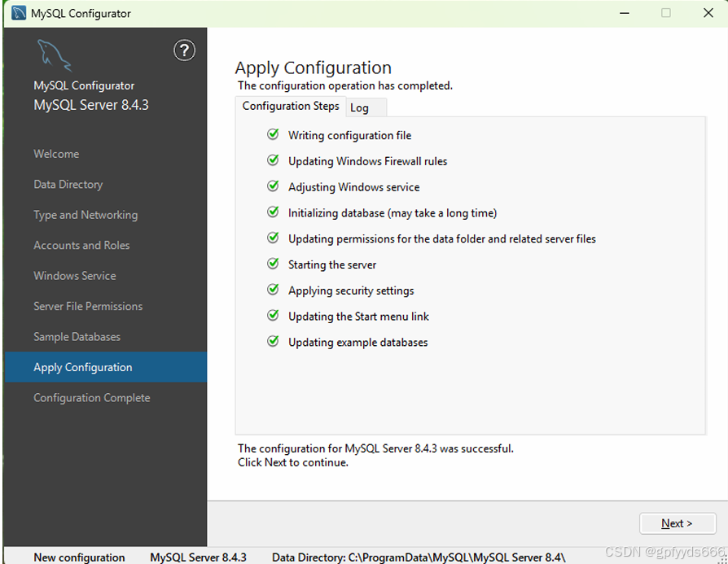Click the MySQL Configurator title bar icon
This screenshot has width=728, height=564.
coord(19,13)
